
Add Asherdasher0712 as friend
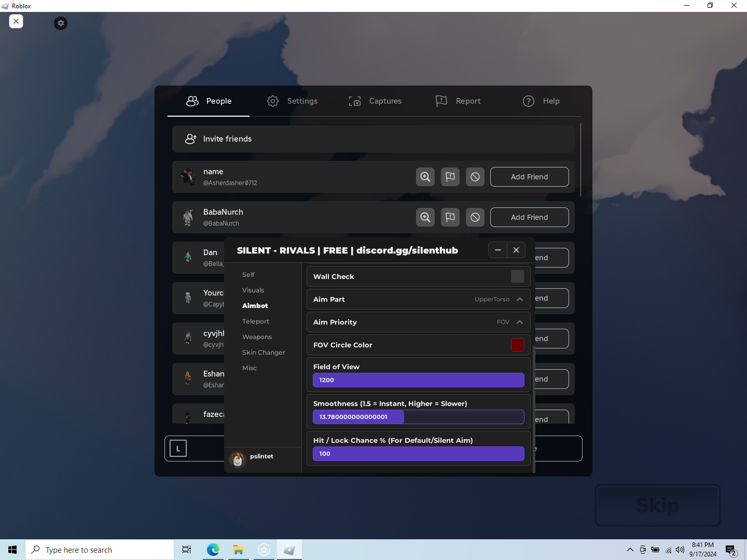pos(530,177)
